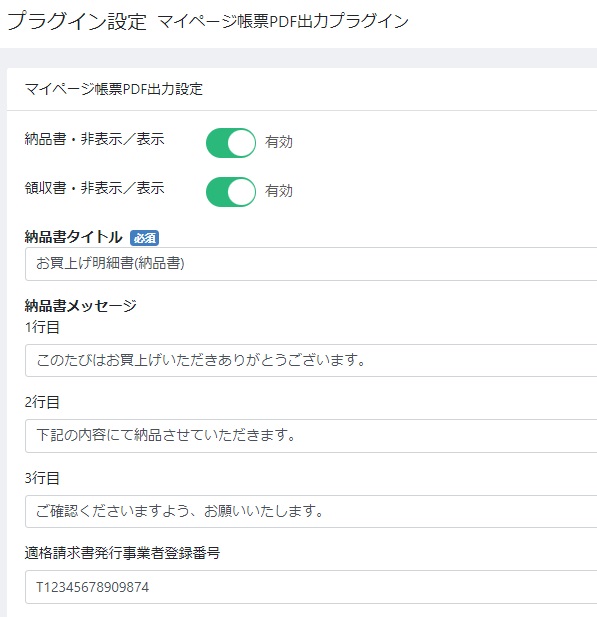Focus the 納品書タイトル text field
The width and height of the screenshot is (597, 617).
(x=311, y=264)
